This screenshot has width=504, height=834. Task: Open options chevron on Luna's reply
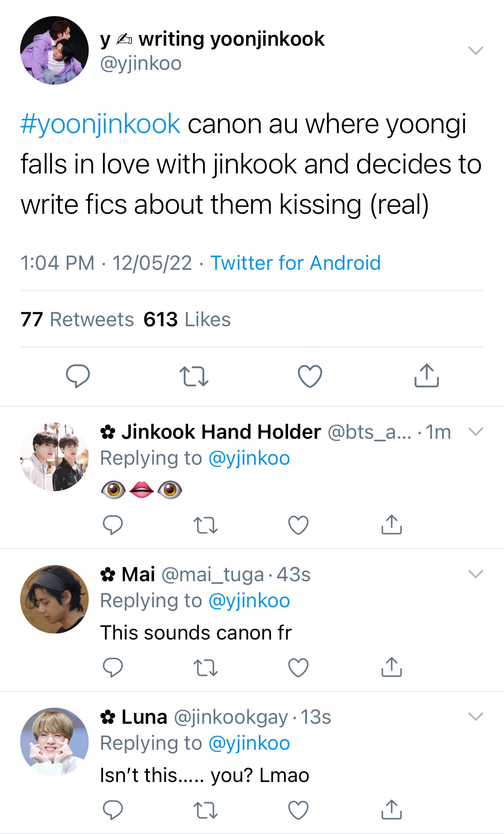476,717
